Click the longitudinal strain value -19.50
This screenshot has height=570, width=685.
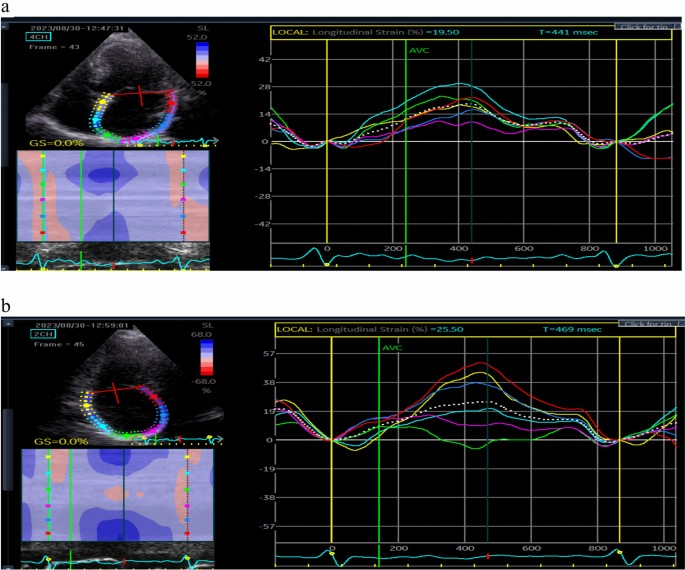[x=442, y=32]
